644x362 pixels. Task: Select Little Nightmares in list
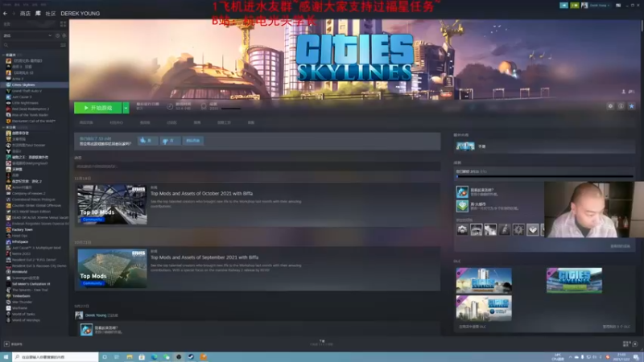pyautogui.click(x=25, y=103)
